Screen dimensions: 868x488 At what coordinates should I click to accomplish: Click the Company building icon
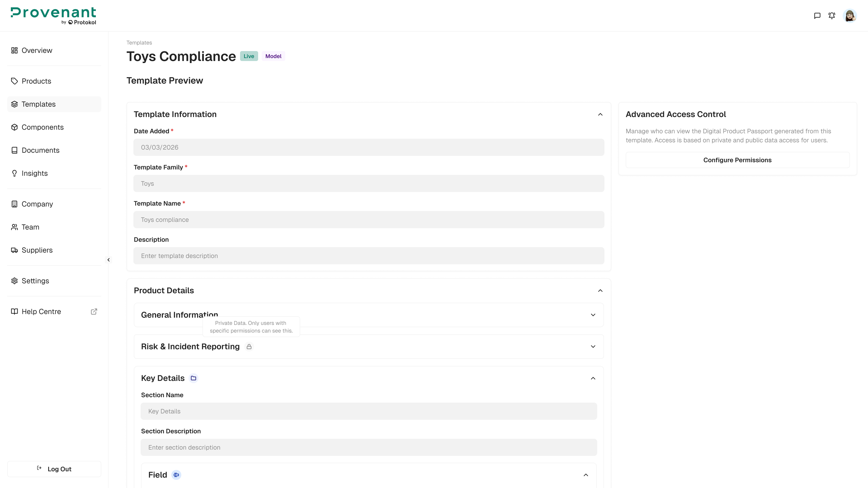(14, 204)
